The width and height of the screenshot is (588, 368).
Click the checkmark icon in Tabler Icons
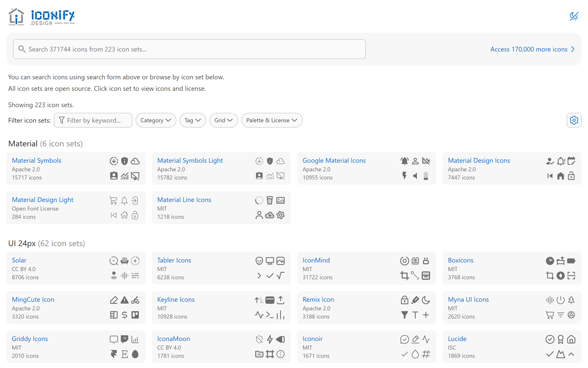[270, 276]
